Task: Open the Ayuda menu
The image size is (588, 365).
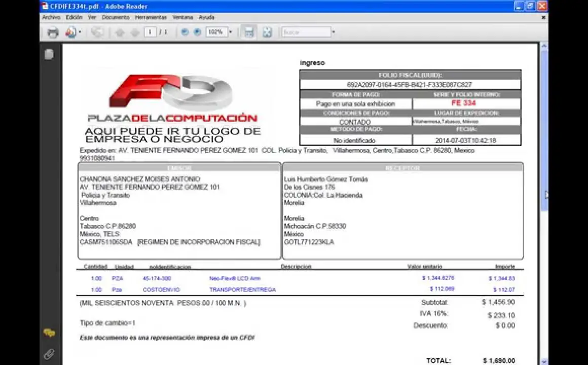Action: pos(206,17)
